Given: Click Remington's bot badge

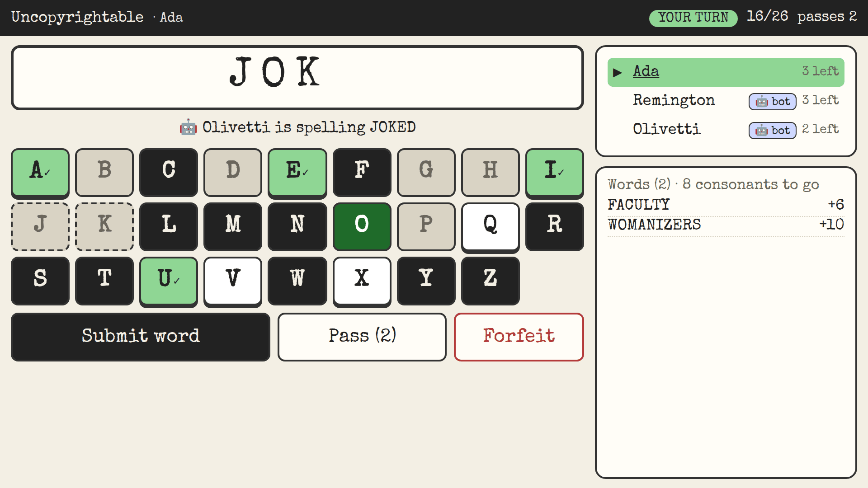Looking at the screenshot, I should tap(773, 101).
